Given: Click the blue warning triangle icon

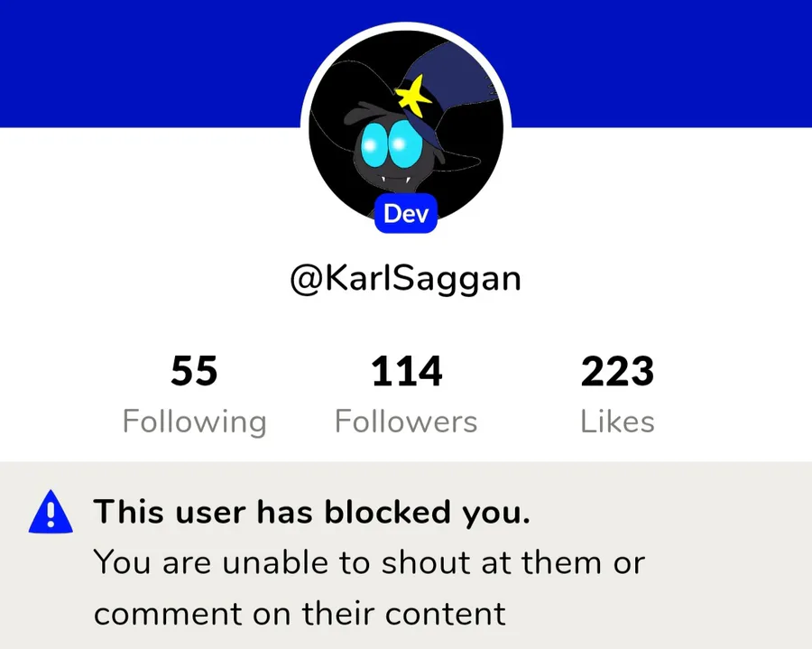Looking at the screenshot, I should pyautogui.click(x=51, y=512).
